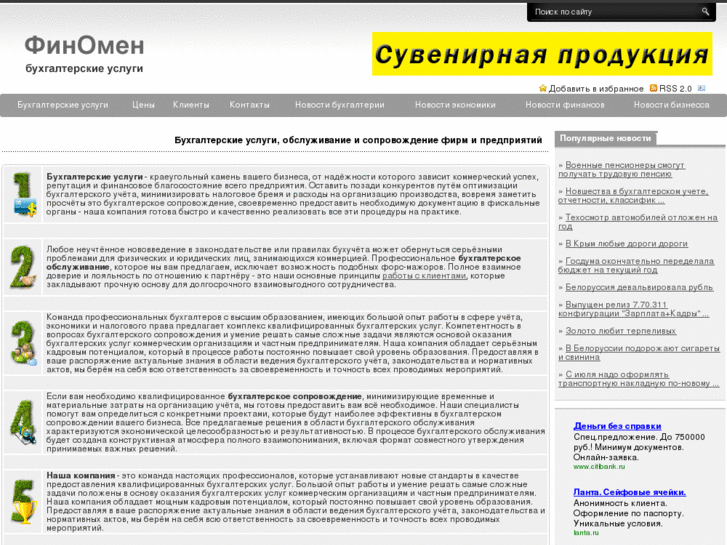This screenshot has height=545, width=727.
Task: Click the bold text 'Наша компания'
Action: [x=81, y=475]
